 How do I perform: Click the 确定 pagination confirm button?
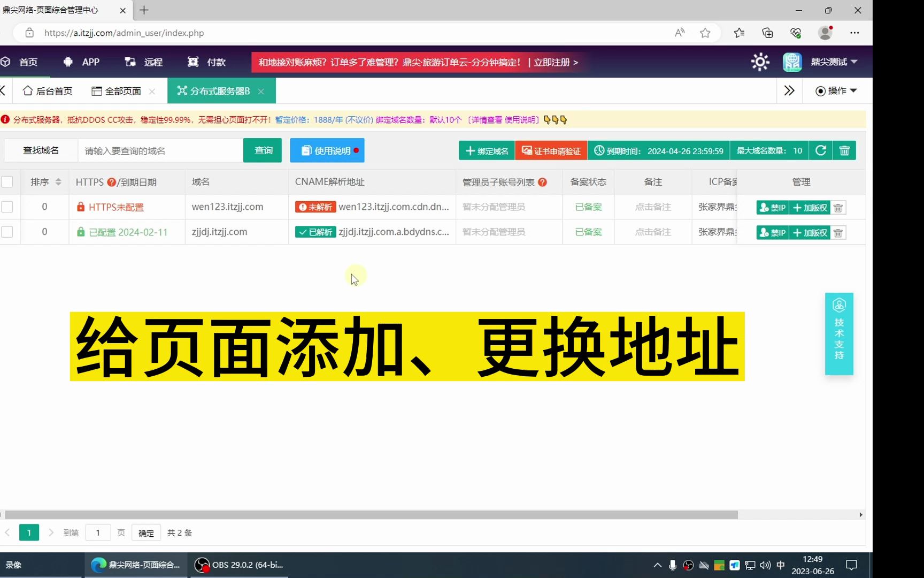click(146, 533)
